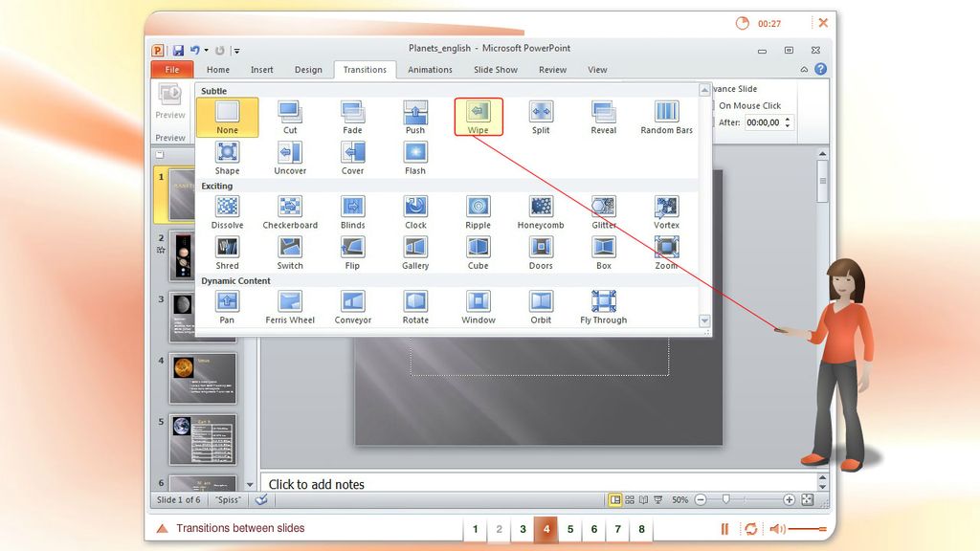Click the Preview transition button
Image resolution: width=980 pixels, height=551 pixels.
170,101
